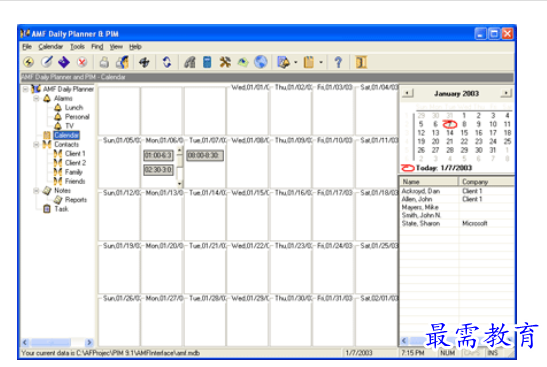Screen dimensions: 547x367
Task: Click tree panel scroll right arrow
Action: click(x=89, y=342)
